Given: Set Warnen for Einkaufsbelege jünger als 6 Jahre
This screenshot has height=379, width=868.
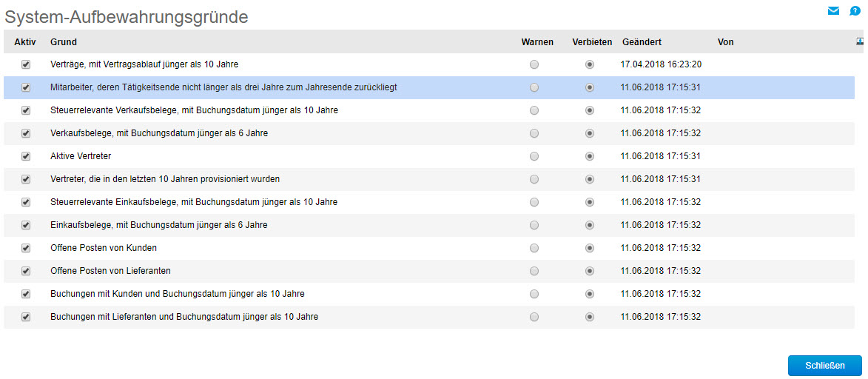Looking at the screenshot, I should (x=534, y=225).
